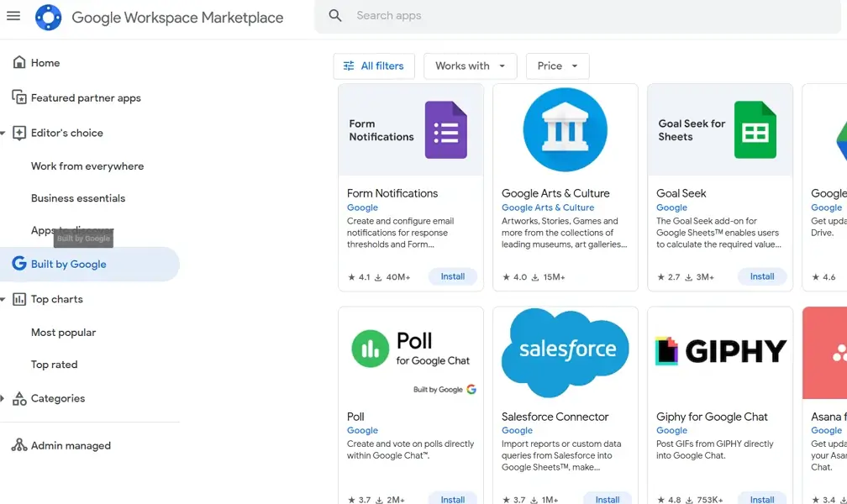Open the hamburger main menu
This screenshot has height=504, width=847.
click(13, 16)
